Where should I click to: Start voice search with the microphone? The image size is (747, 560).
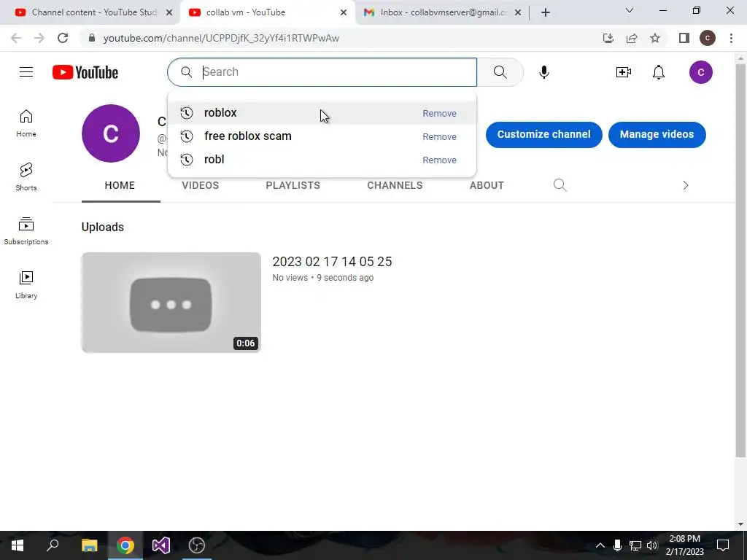544,72
